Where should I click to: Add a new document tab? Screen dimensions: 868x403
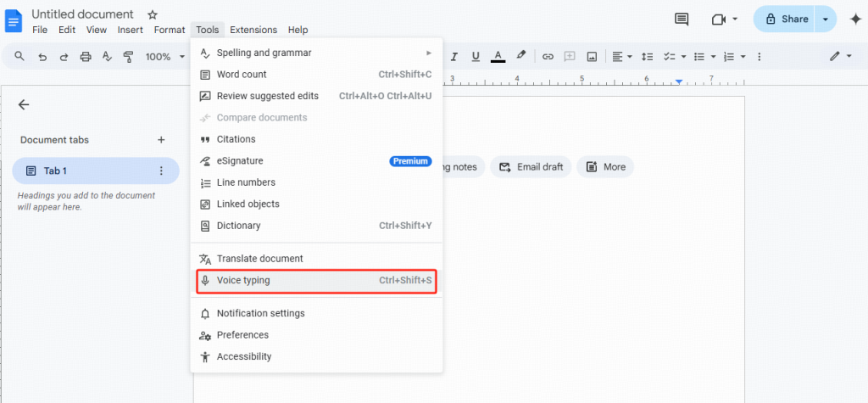pyautogui.click(x=161, y=140)
